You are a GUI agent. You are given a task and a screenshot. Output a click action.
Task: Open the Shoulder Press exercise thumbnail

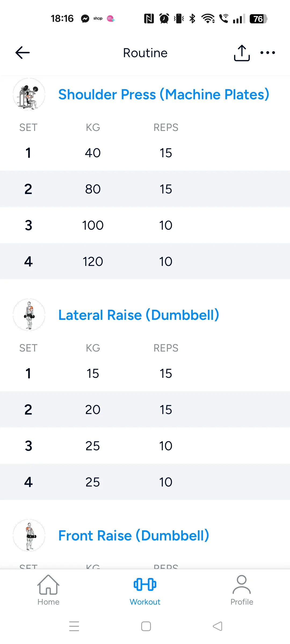(29, 94)
